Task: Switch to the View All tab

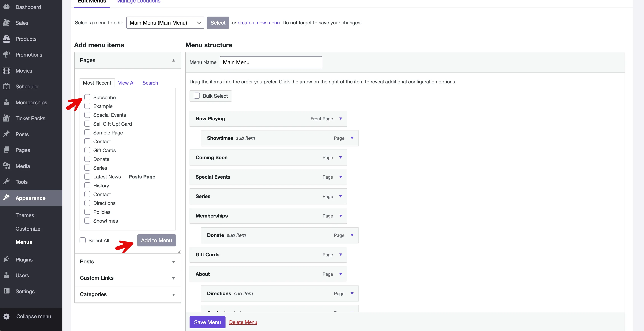Action: point(127,83)
